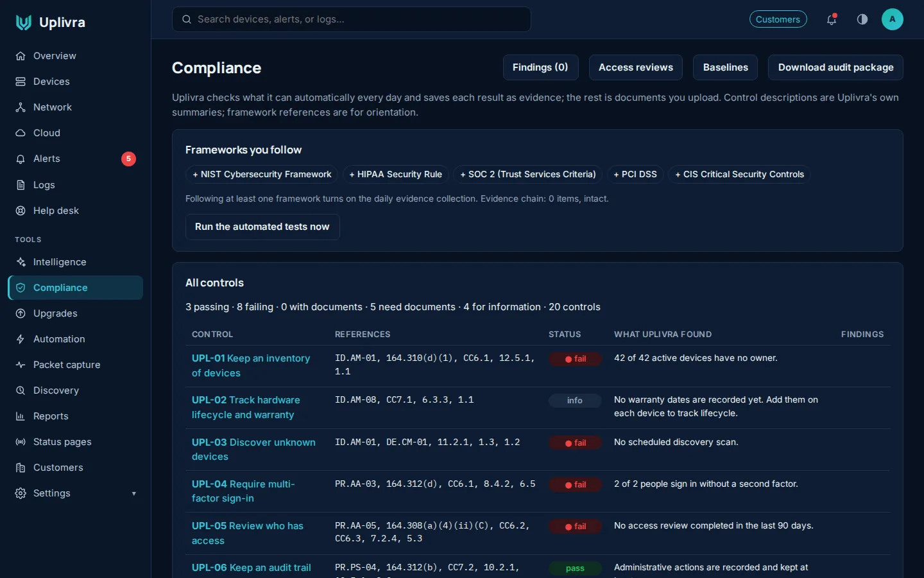Click the Uplivra logo icon

tap(24, 22)
